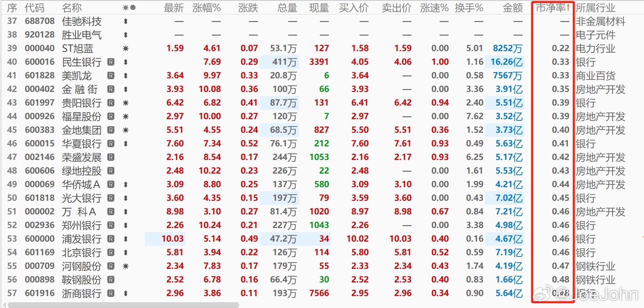The image size is (644, 308).
Task: Sort by 换手% column header
Action: pyautogui.click(x=469, y=8)
